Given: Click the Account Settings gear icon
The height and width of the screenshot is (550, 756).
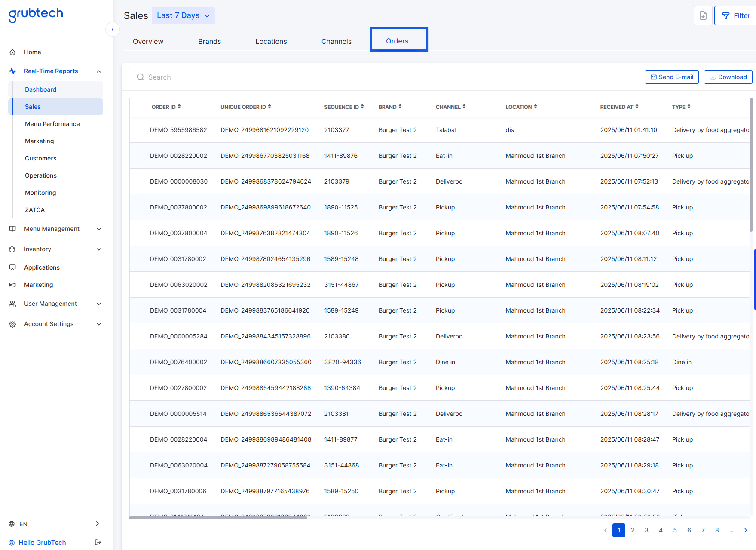Looking at the screenshot, I should coord(12,324).
